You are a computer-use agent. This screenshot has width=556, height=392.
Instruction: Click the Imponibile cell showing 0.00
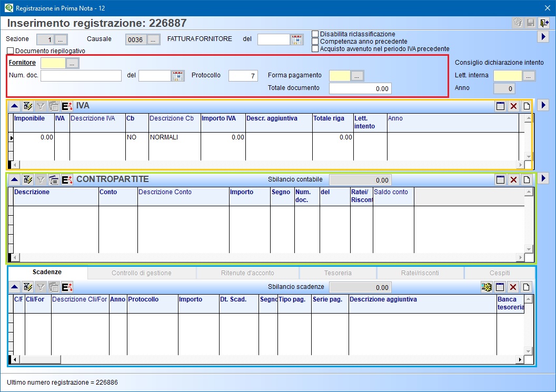point(34,137)
